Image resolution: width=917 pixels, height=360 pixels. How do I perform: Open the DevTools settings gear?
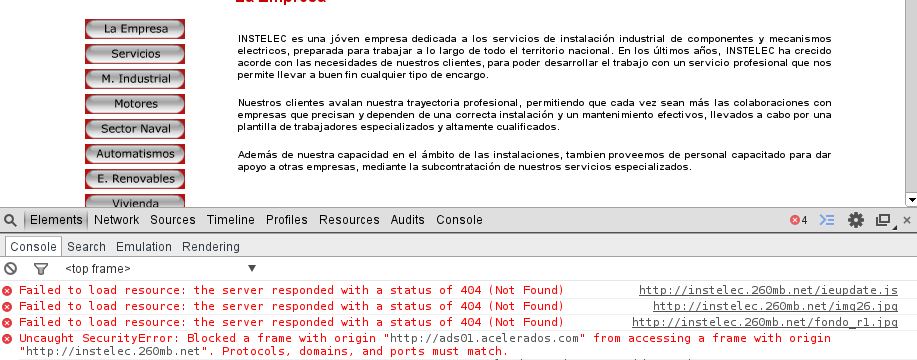click(x=856, y=220)
